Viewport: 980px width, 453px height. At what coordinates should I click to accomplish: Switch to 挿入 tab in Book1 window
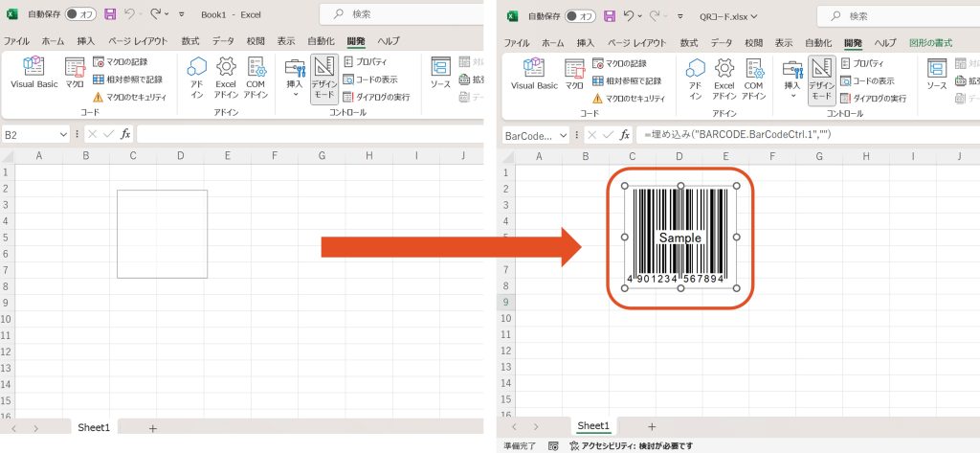pos(85,40)
